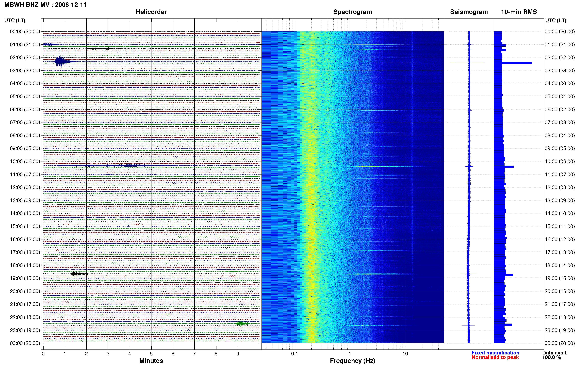Click '19:00 (15:00)' on RMS time axis
This screenshot has width=588, height=368.
click(x=560, y=278)
